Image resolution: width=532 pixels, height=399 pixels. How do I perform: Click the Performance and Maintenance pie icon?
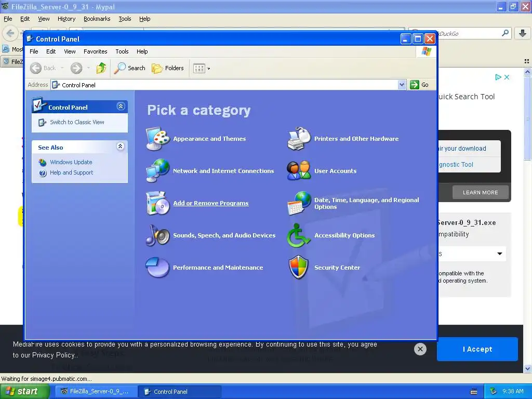coord(158,268)
